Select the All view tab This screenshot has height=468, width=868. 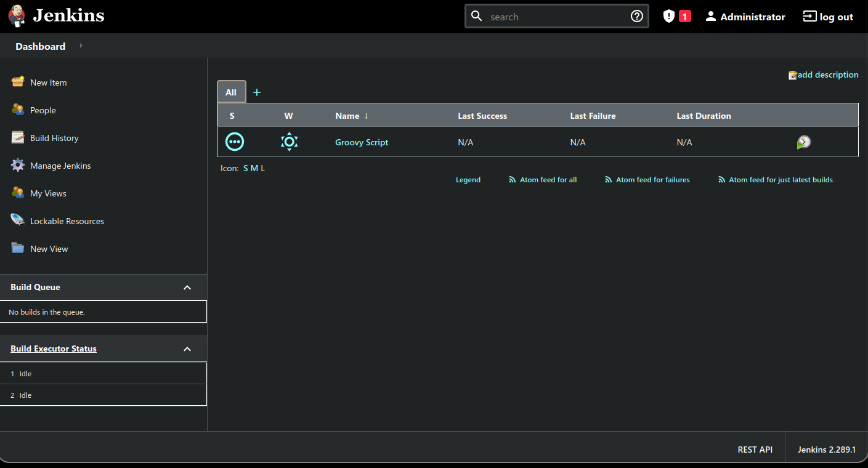[231, 92]
